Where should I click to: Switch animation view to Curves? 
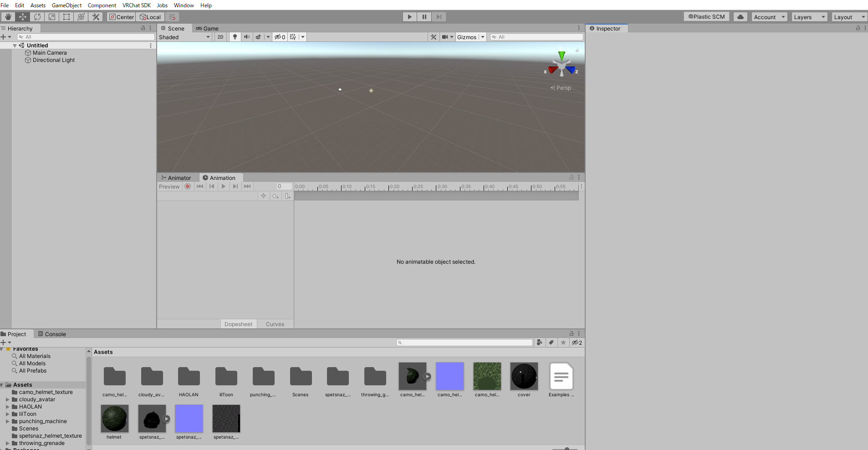point(275,324)
